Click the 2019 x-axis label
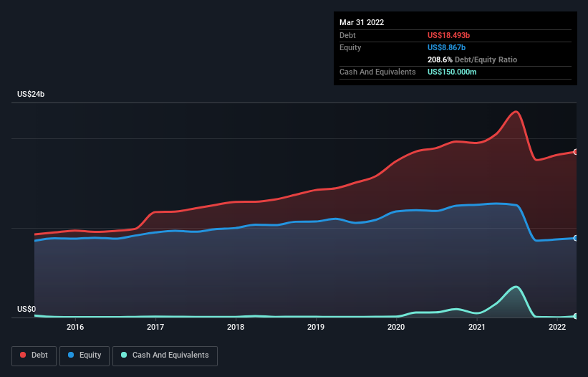The image size is (588, 377). click(316, 327)
